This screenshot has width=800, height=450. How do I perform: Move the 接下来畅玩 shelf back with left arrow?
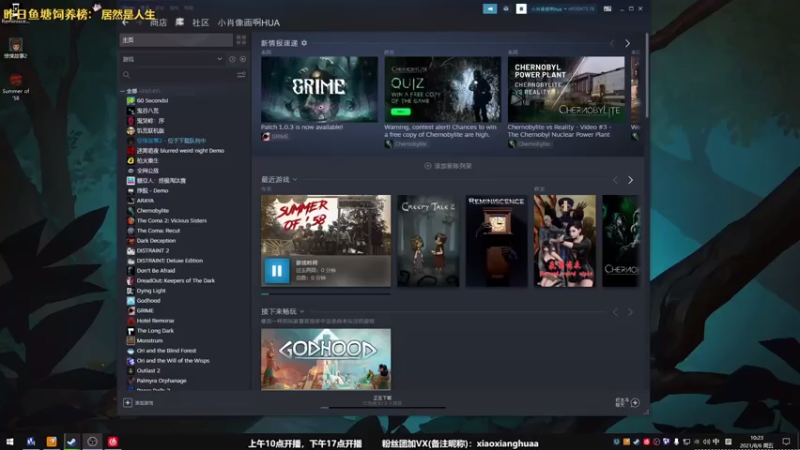[615, 312]
